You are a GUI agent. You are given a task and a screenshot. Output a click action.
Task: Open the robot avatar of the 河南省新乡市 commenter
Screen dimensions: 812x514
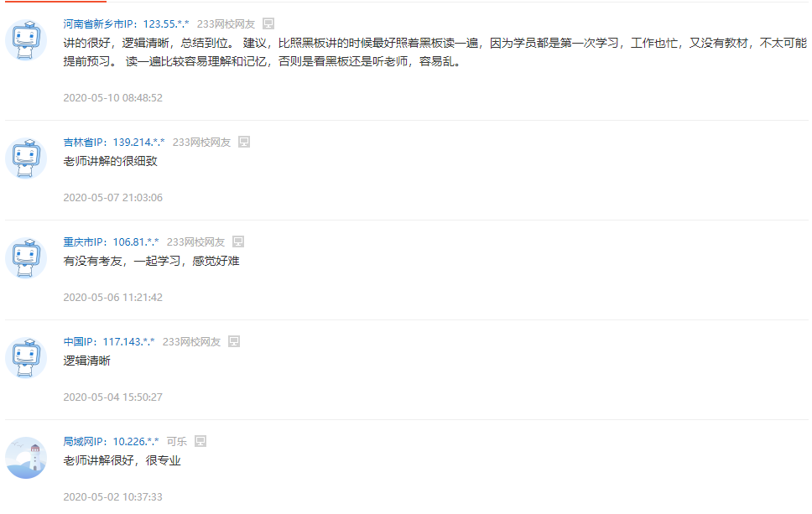(26, 40)
